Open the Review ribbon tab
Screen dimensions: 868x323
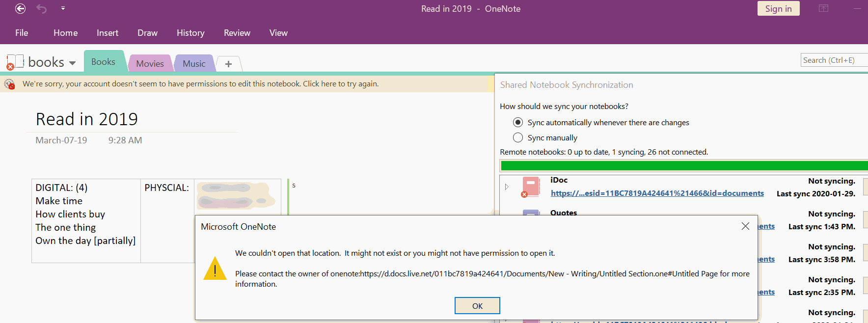click(x=237, y=33)
